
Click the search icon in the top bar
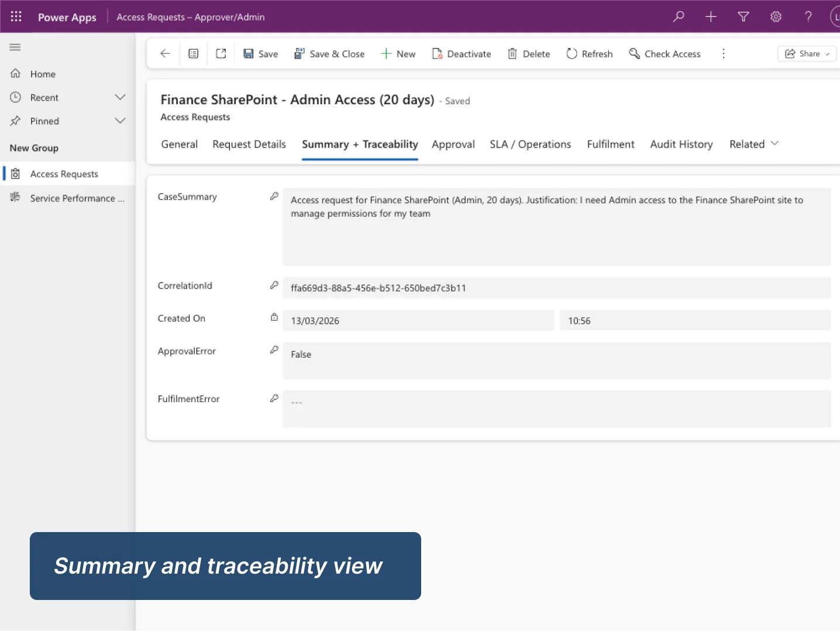(x=678, y=16)
